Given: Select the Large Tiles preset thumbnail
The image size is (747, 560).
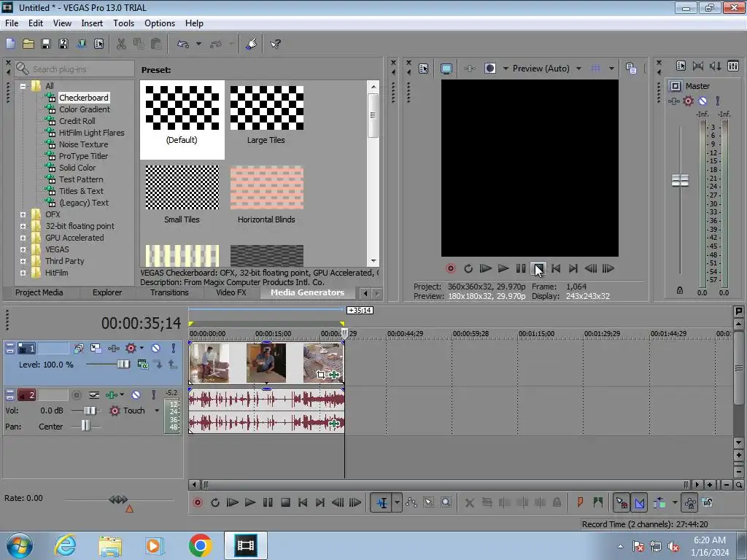Looking at the screenshot, I should pos(267,108).
